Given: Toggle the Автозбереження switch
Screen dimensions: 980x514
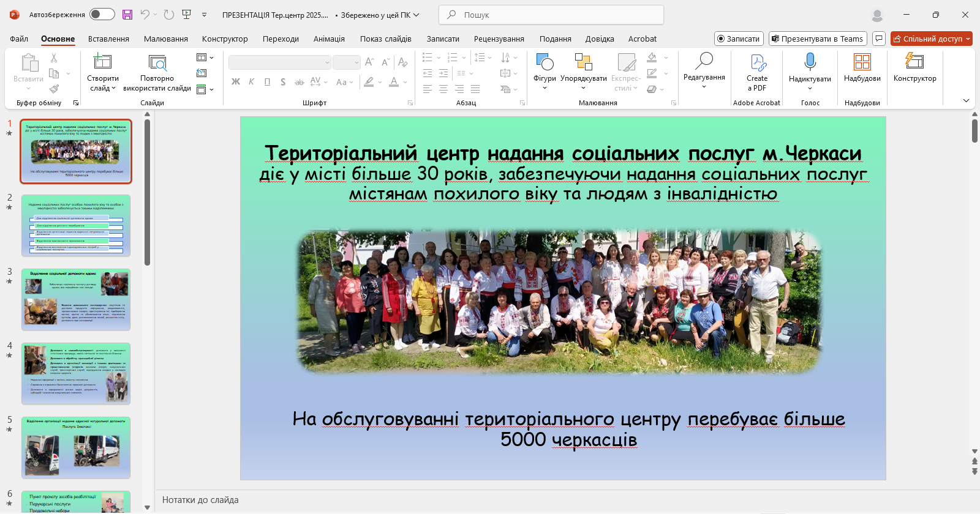Looking at the screenshot, I should coord(102,15).
